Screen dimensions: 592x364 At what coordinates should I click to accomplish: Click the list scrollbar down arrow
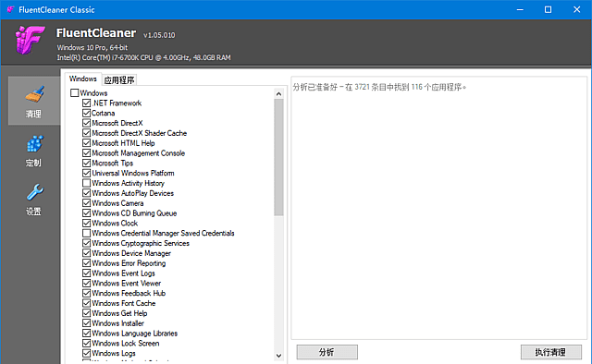[x=278, y=356]
